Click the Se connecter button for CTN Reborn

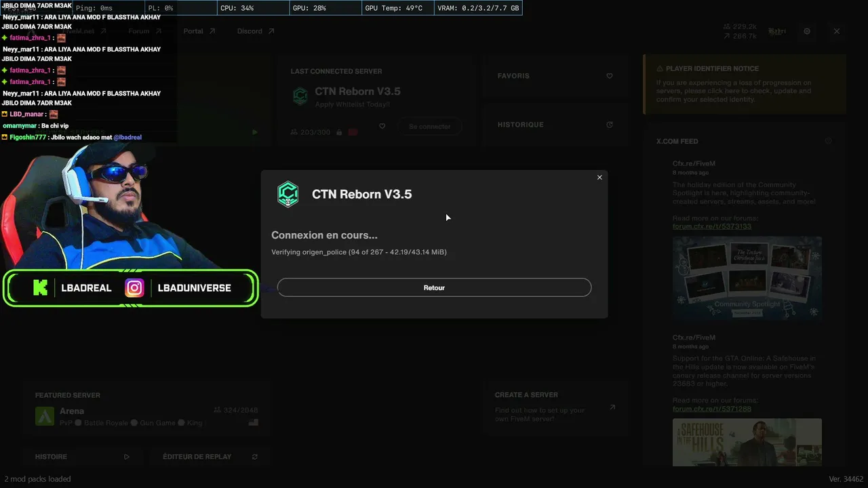429,126
